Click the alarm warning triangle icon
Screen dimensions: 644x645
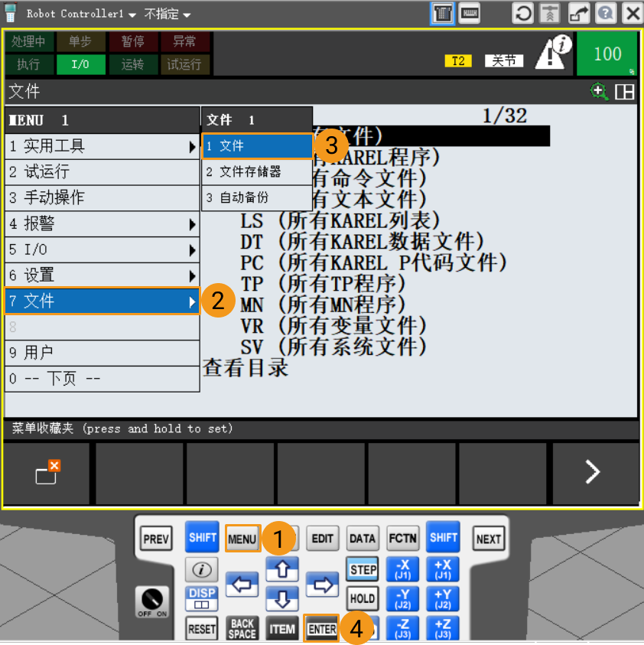tap(548, 56)
